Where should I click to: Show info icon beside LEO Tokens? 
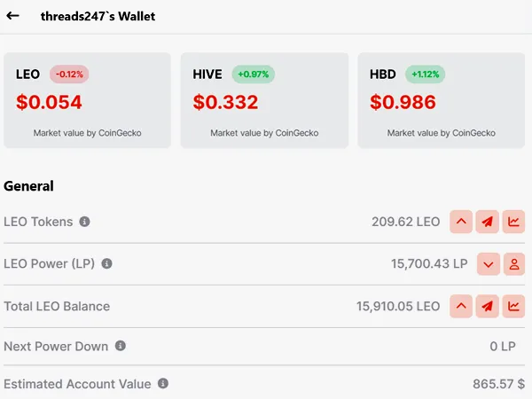pos(84,222)
